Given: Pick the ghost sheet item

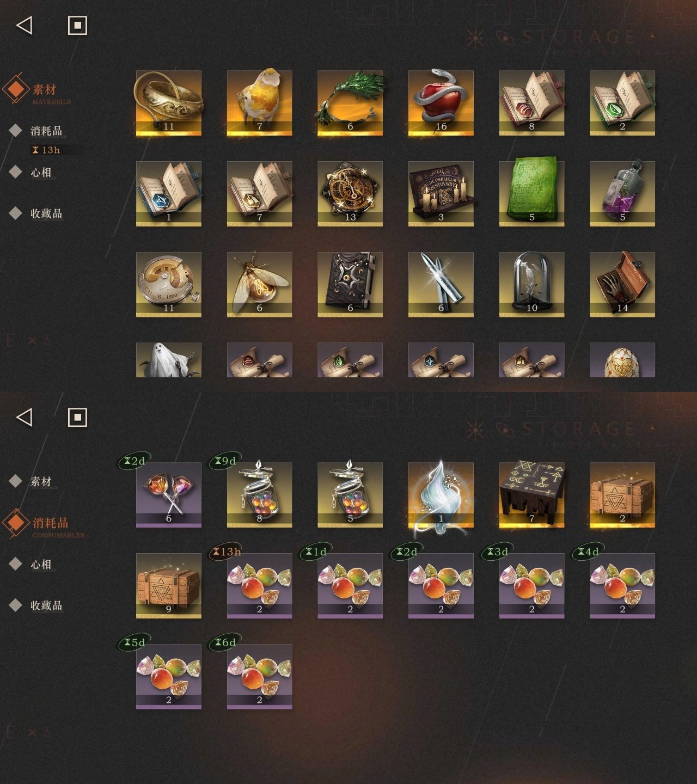Looking at the screenshot, I should (169, 360).
